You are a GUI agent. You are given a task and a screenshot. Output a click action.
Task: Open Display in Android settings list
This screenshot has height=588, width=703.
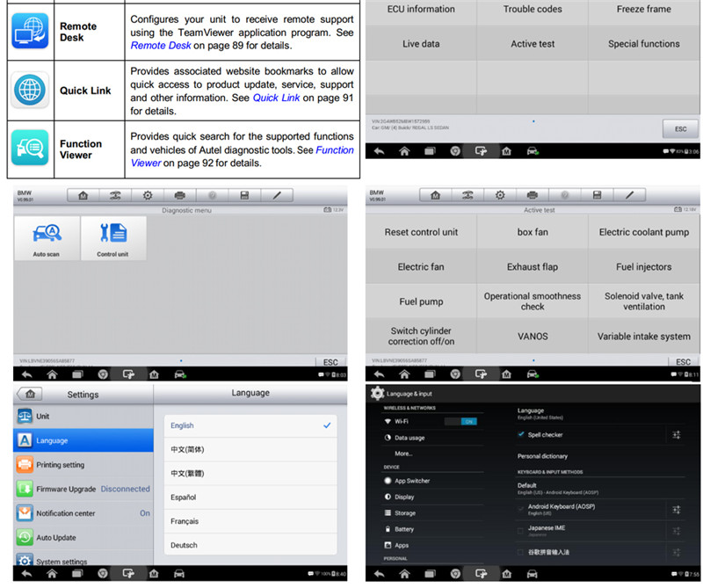404,497
